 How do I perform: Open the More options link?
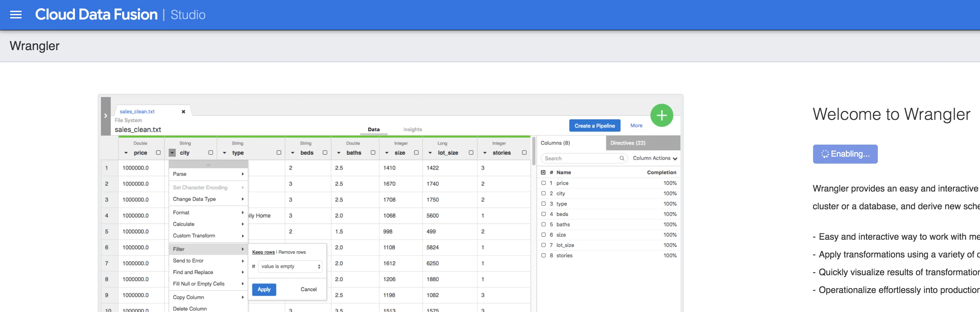point(636,126)
